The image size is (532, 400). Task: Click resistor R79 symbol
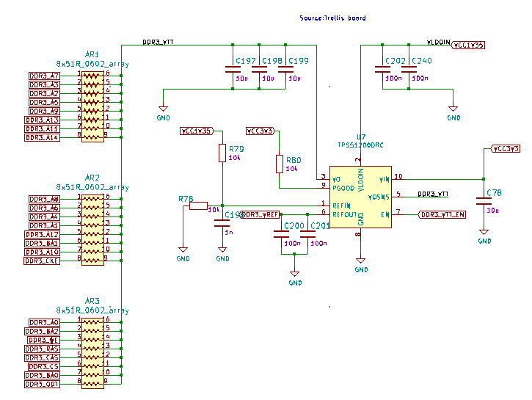[x=222, y=153]
